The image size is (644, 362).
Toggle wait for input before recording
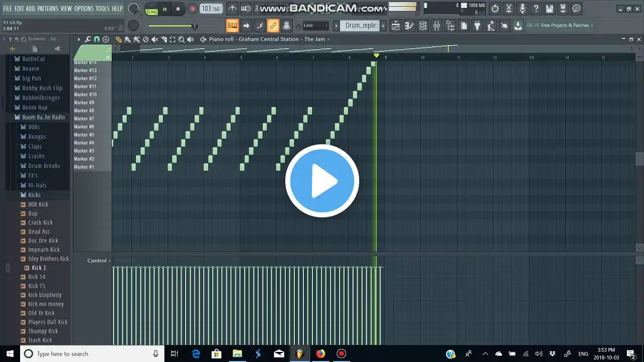(x=246, y=9)
